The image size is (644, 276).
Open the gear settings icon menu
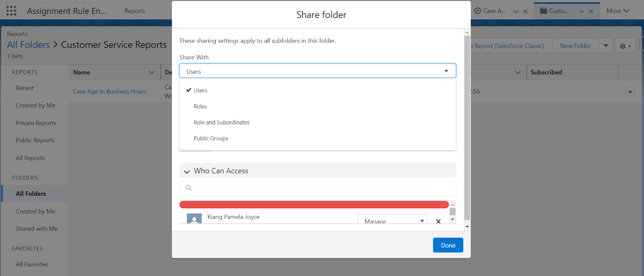click(x=625, y=46)
